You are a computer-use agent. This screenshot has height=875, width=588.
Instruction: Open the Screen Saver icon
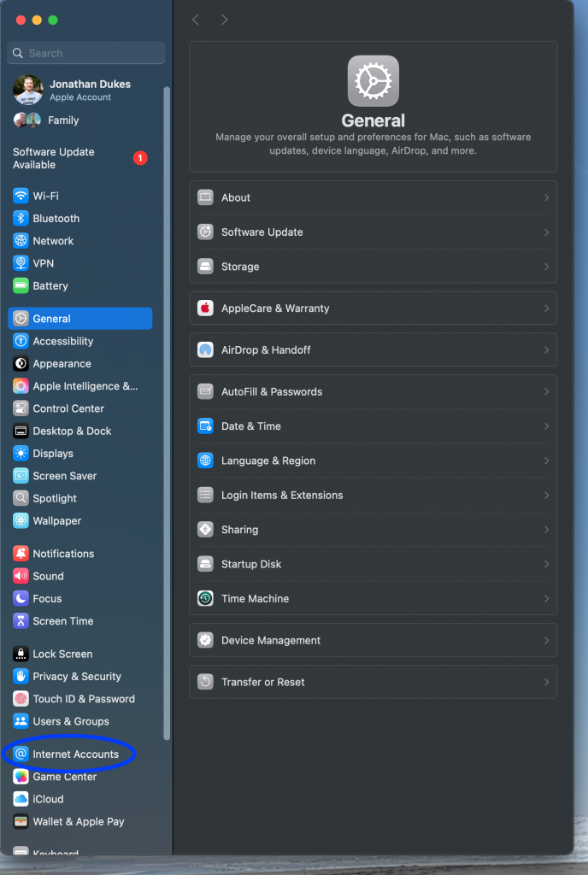point(21,475)
